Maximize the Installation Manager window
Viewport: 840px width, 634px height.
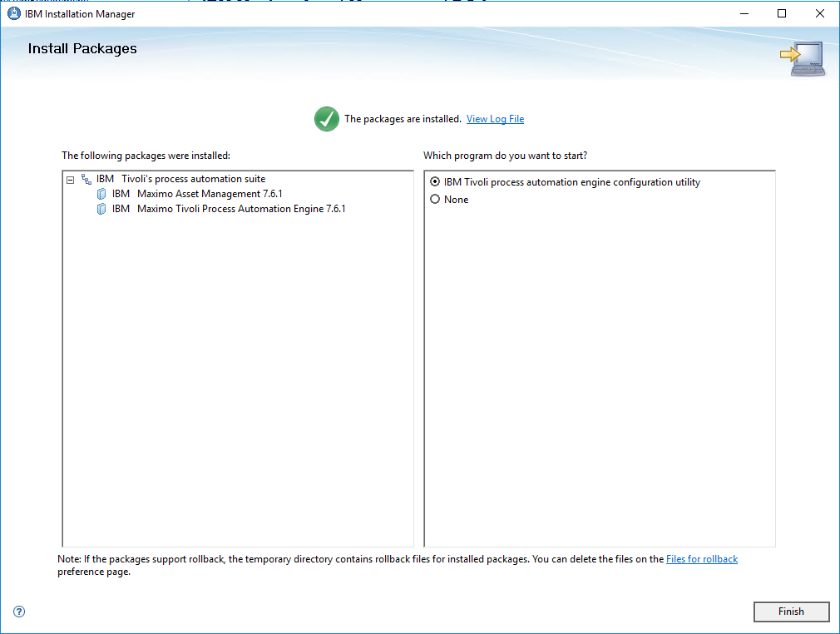(782, 13)
